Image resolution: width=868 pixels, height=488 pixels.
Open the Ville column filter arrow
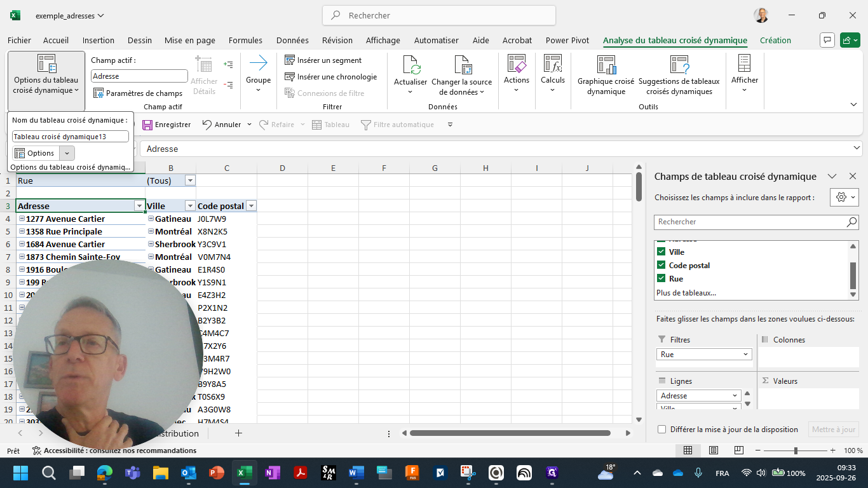coord(189,205)
